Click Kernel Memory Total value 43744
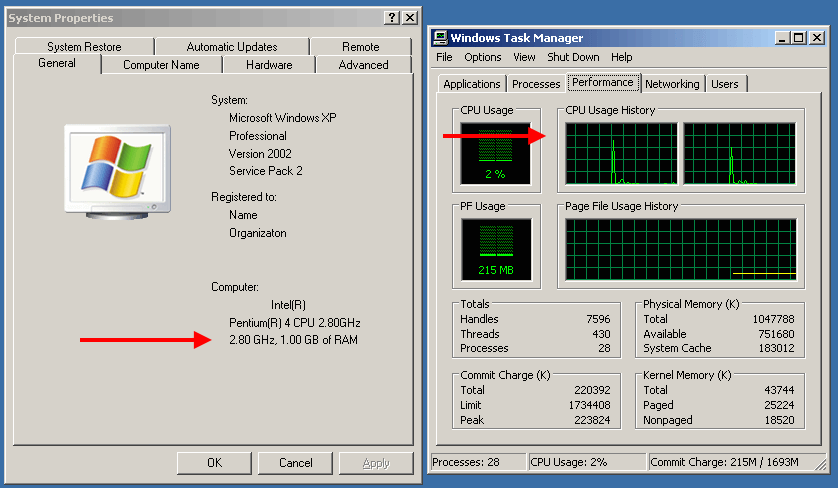 tap(779, 390)
